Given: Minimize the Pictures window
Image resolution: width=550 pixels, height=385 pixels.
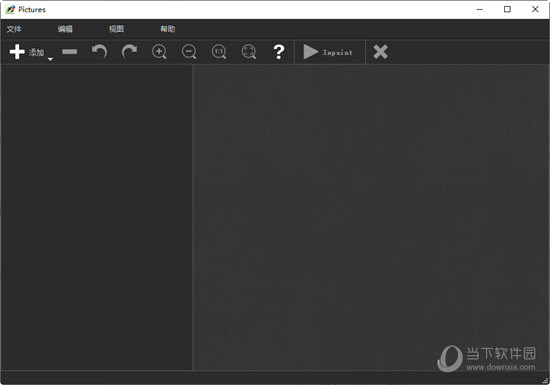Looking at the screenshot, I should (480, 9).
